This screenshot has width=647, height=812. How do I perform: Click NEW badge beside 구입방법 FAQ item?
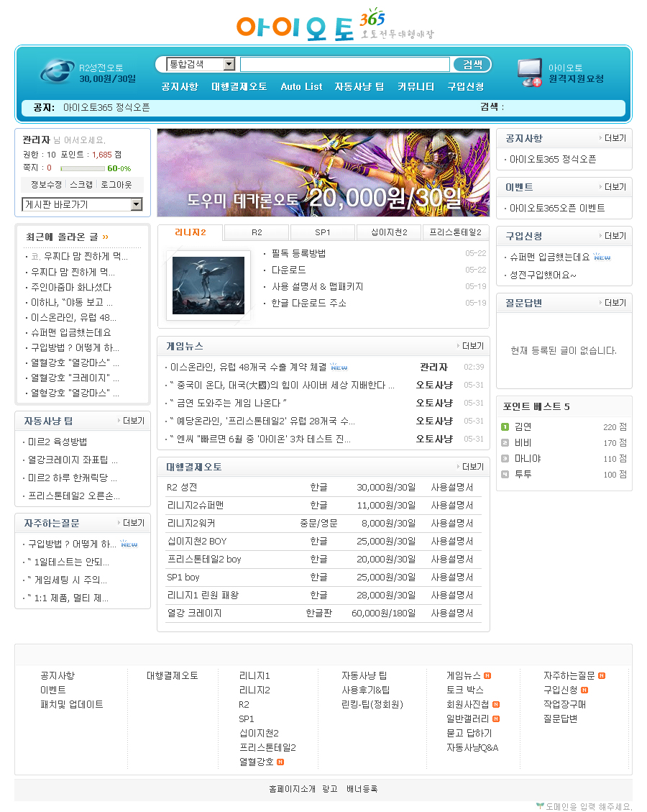click(x=129, y=544)
